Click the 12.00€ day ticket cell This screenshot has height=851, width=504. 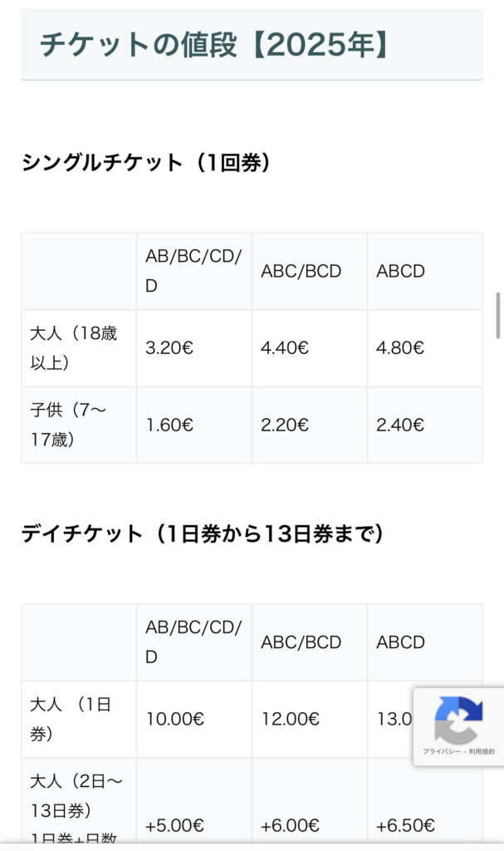310,719
